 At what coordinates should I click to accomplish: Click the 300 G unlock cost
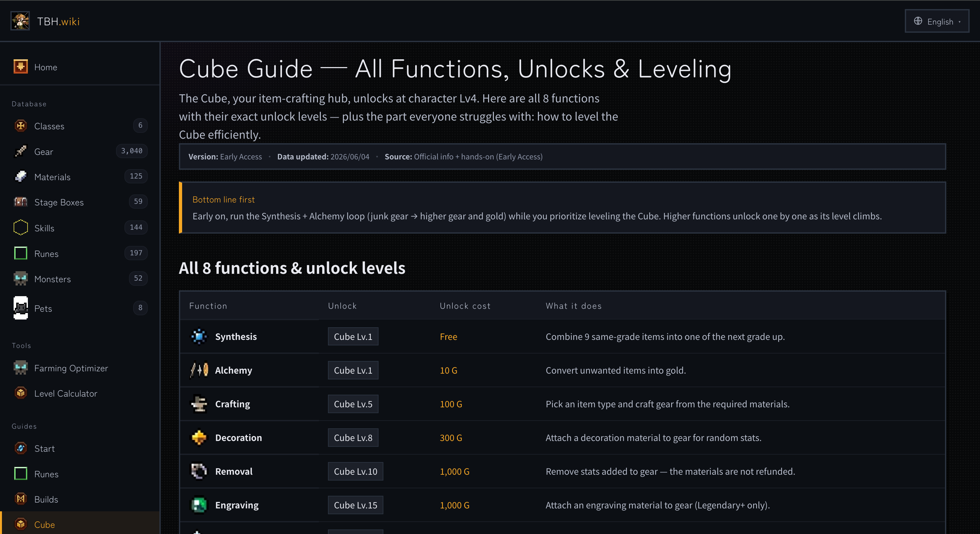(451, 438)
